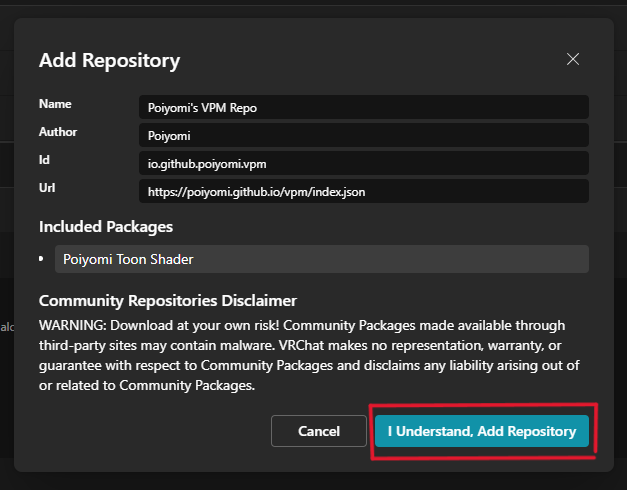The height and width of the screenshot is (490, 627).
Task: Click the Id field io.github.poiyomi.vpm
Action: [x=363, y=162]
